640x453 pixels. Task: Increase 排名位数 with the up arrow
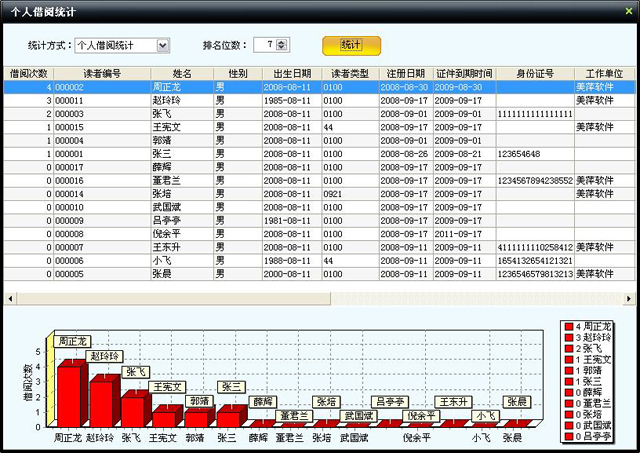tap(282, 42)
